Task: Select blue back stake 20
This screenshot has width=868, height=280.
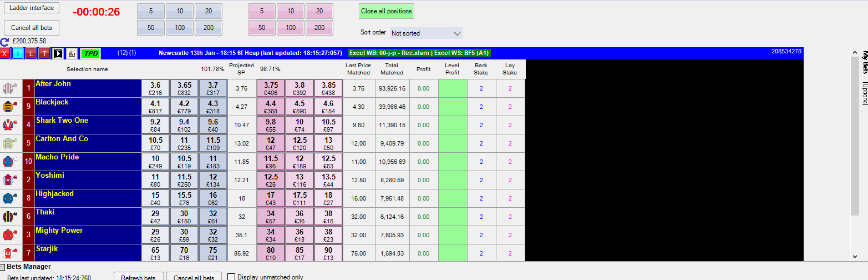Action: click(209, 11)
